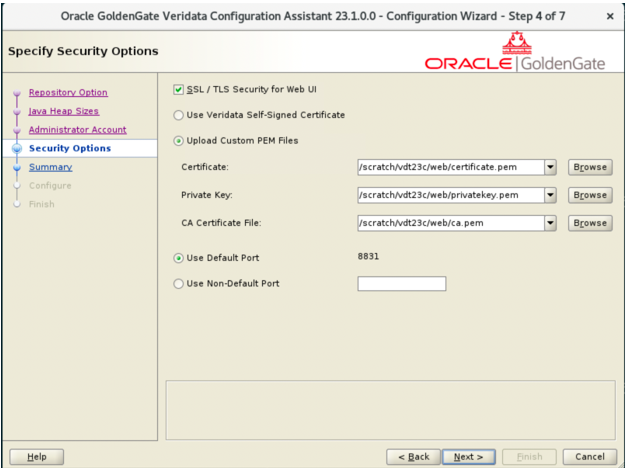
Task: Focus the Non-Default Port input box
Action: 402,284
